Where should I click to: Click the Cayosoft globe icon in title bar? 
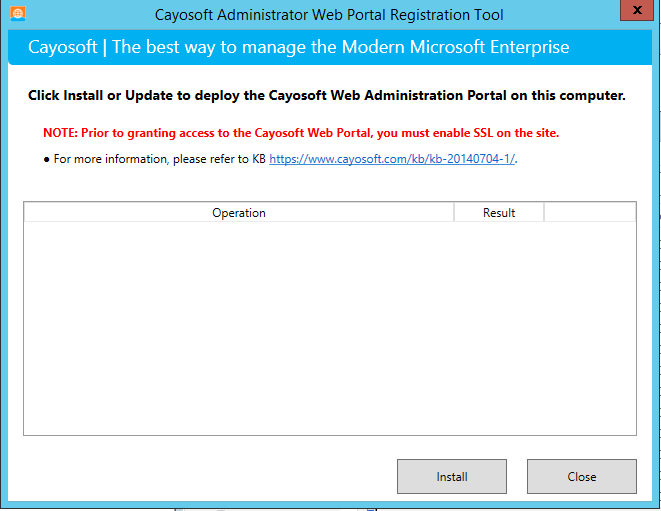pos(18,13)
